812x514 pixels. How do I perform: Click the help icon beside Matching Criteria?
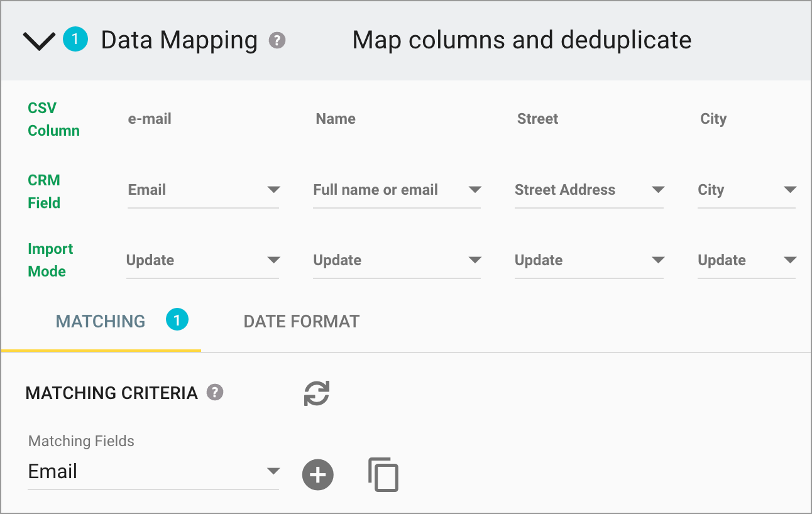pyautogui.click(x=216, y=393)
